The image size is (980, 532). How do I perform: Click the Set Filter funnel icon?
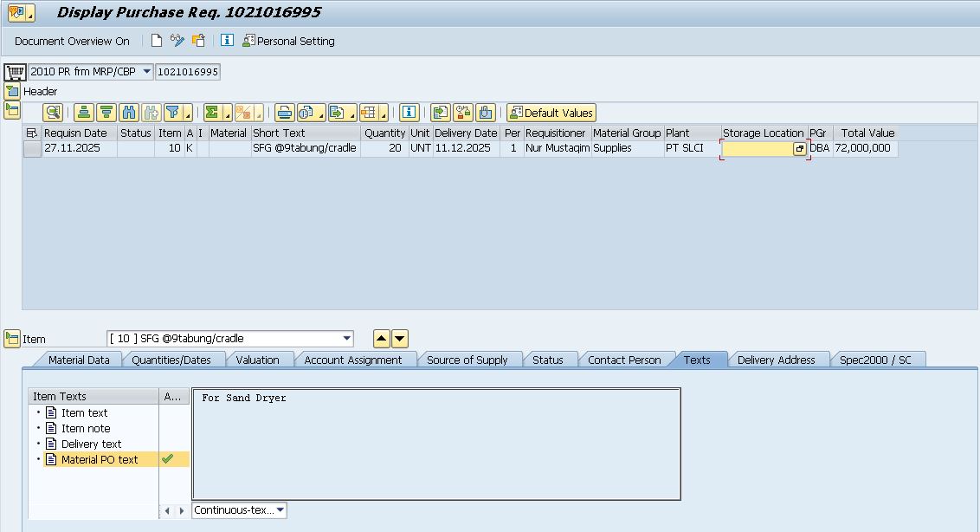click(173, 113)
